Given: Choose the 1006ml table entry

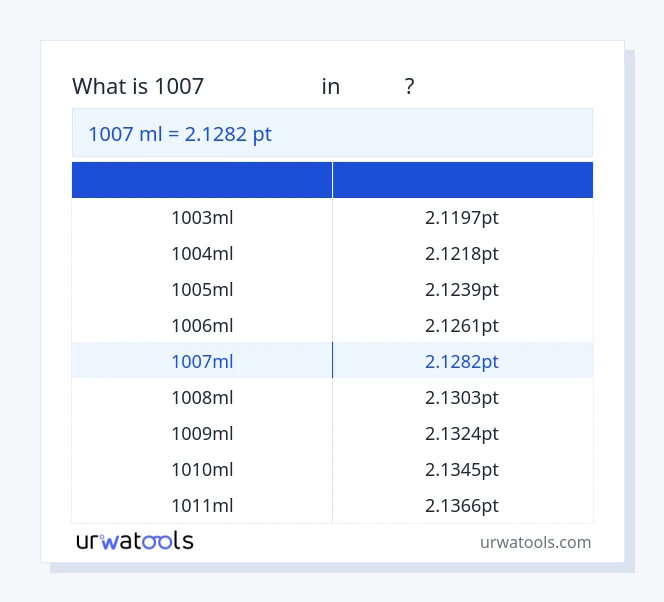Looking at the screenshot, I should (202, 325).
